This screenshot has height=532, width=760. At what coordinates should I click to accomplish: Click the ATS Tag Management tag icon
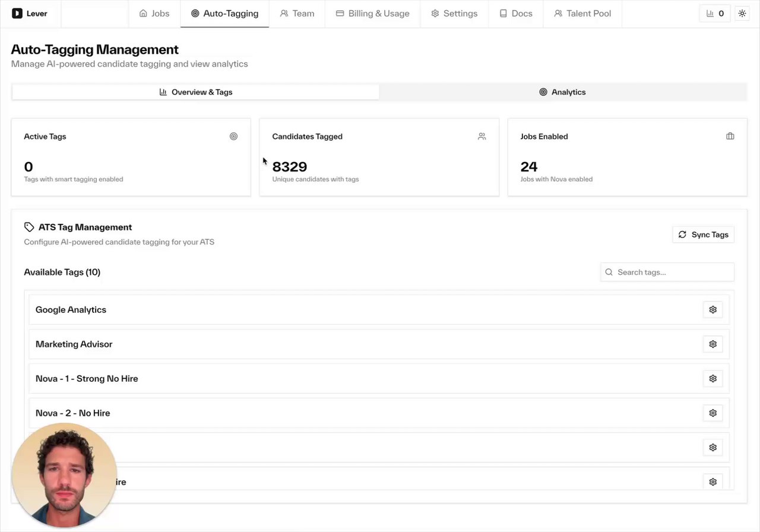click(29, 227)
